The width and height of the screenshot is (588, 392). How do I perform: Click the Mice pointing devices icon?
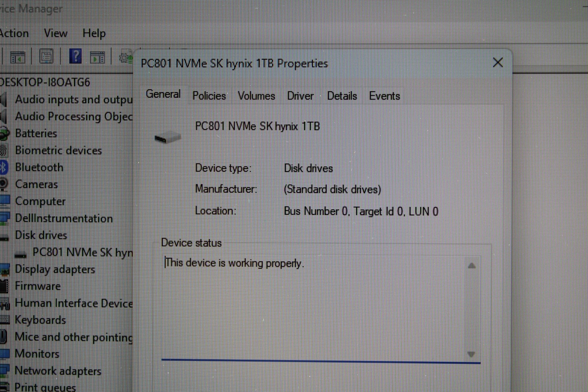click(3, 337)
